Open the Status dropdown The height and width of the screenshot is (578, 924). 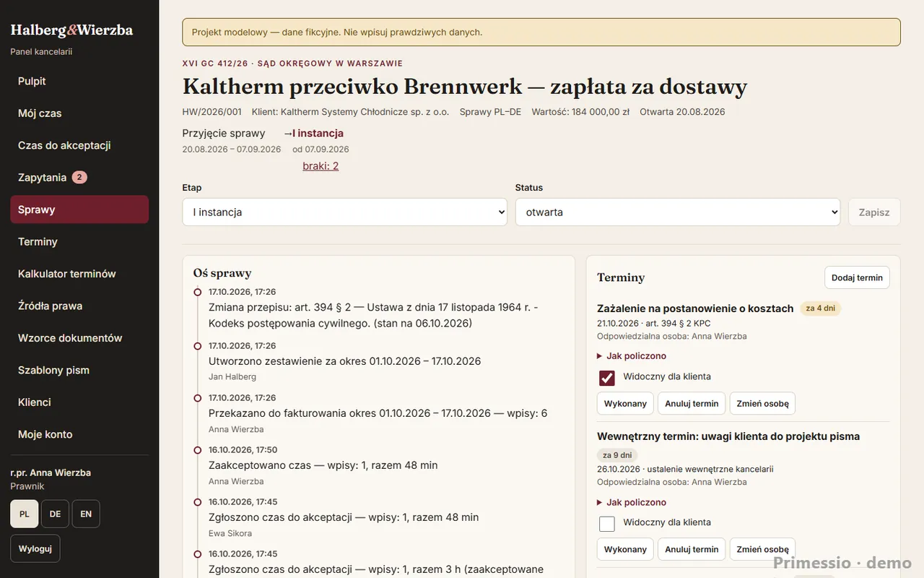pos(678,212)
